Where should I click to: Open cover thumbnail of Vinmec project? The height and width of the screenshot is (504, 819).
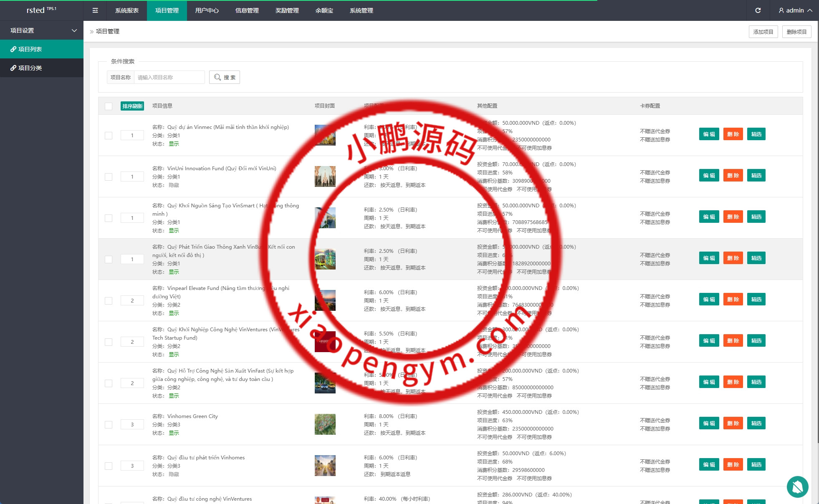[325, 135]
